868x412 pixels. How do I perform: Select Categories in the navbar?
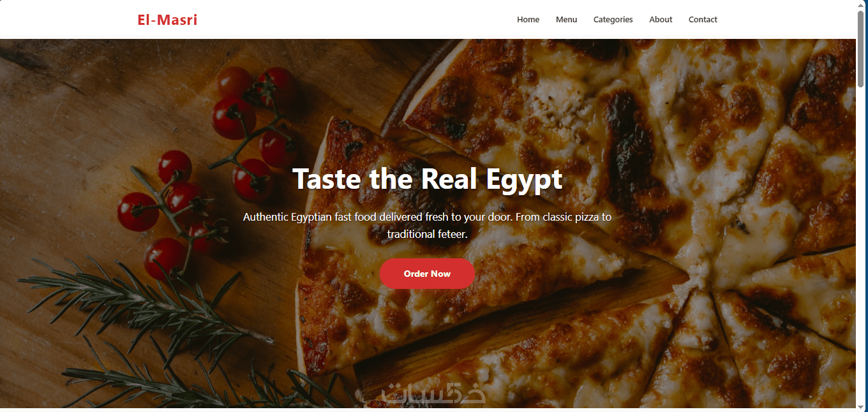click(613, 20)
